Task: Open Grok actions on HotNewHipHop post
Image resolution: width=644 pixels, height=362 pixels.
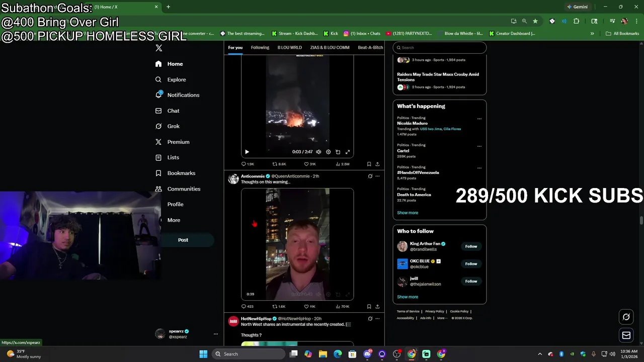Action: click(370, 318)
